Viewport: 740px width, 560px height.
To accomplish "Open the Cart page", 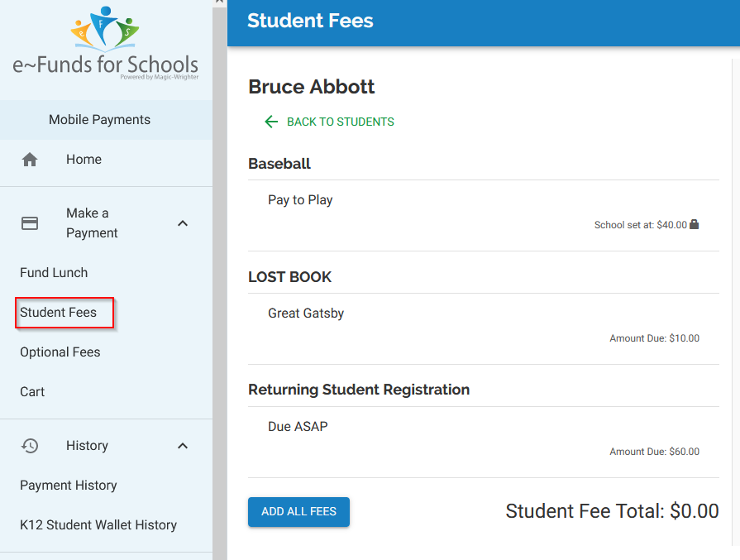I will point(32,392).
